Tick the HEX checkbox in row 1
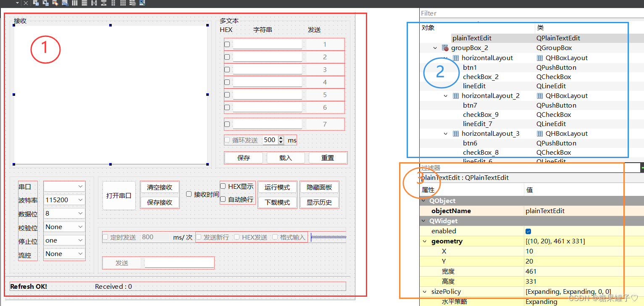Viewport: 644px width, 306px height. [227, 44]
